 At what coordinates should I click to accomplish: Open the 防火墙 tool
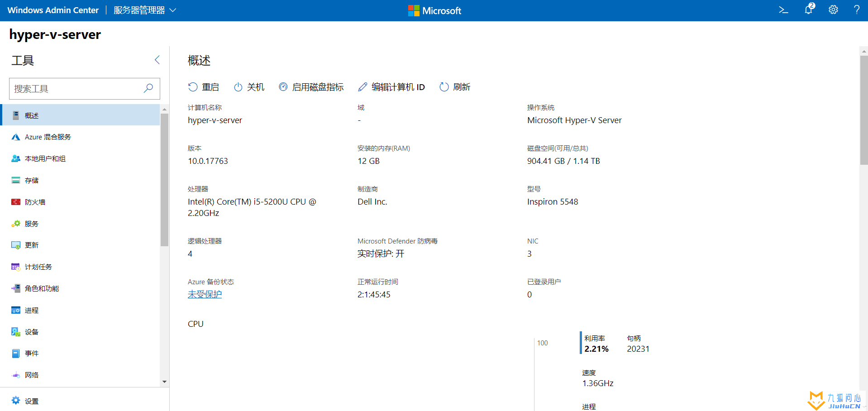(x=81, y=202)
